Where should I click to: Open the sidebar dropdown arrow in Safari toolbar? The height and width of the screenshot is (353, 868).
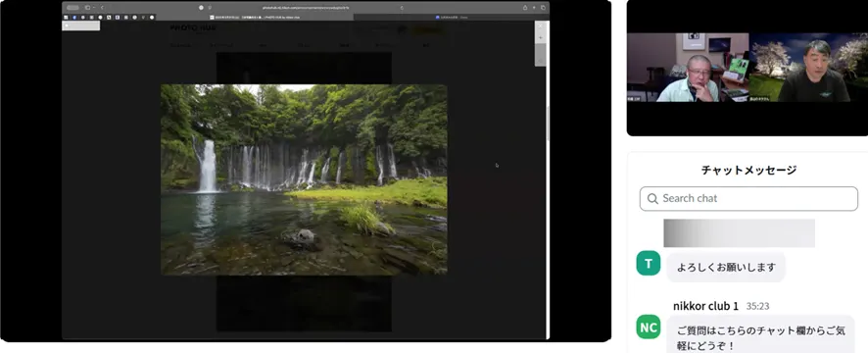click(x=93, y=8)
